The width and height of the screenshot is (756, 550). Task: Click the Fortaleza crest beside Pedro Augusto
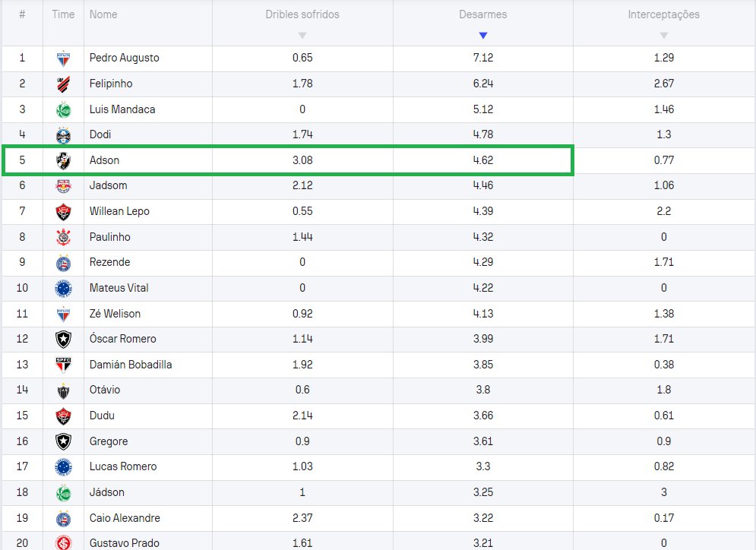tap(64, 58)
